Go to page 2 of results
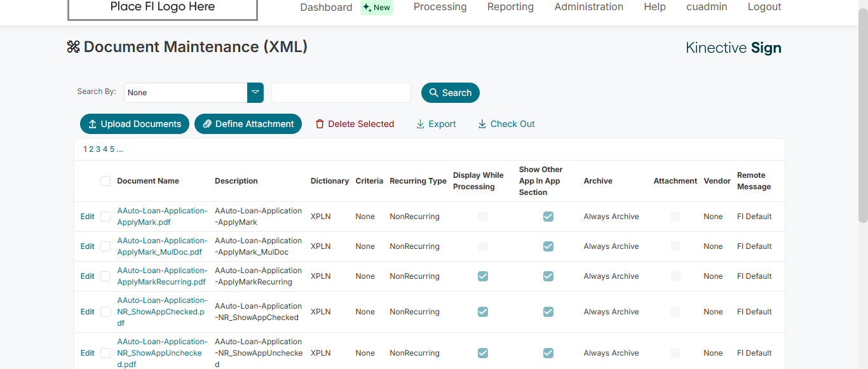Image resolution: width=868 pixels, height=369 pixels. tap(91, 149)
